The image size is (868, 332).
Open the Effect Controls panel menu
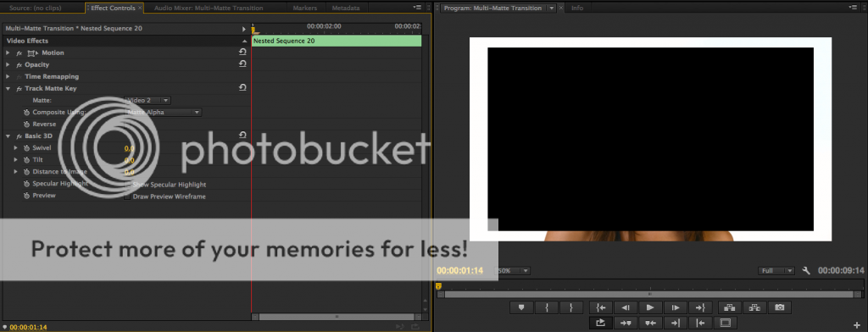pos(417,8)
